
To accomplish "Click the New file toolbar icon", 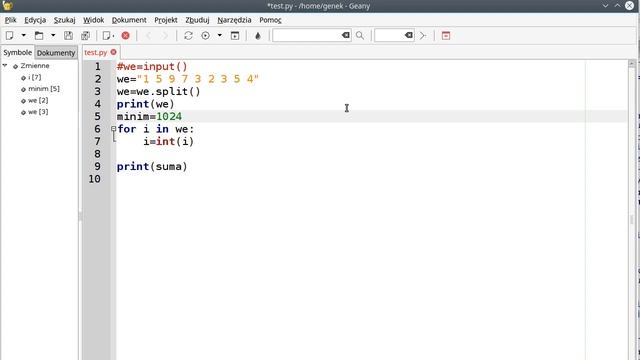I will pos(9,36).
